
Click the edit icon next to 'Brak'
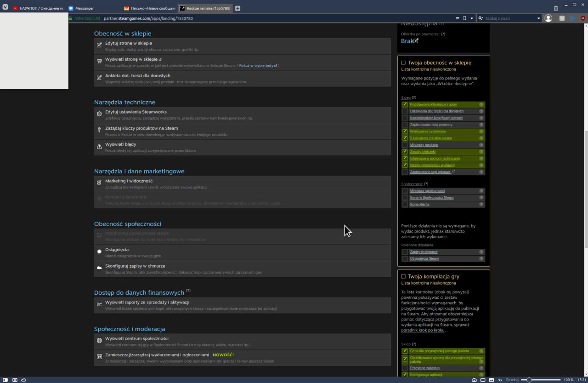point(416,41)
